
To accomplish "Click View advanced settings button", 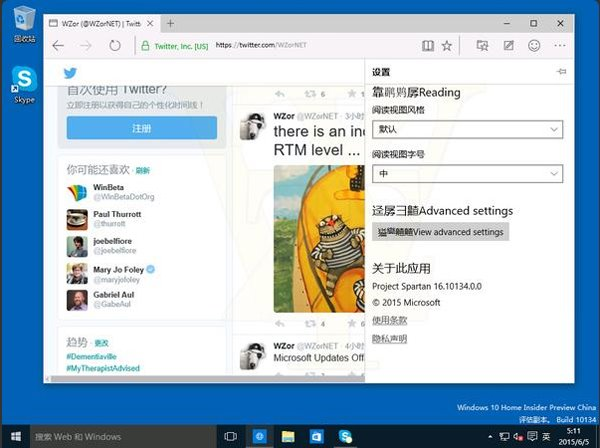I will point(440,232).
